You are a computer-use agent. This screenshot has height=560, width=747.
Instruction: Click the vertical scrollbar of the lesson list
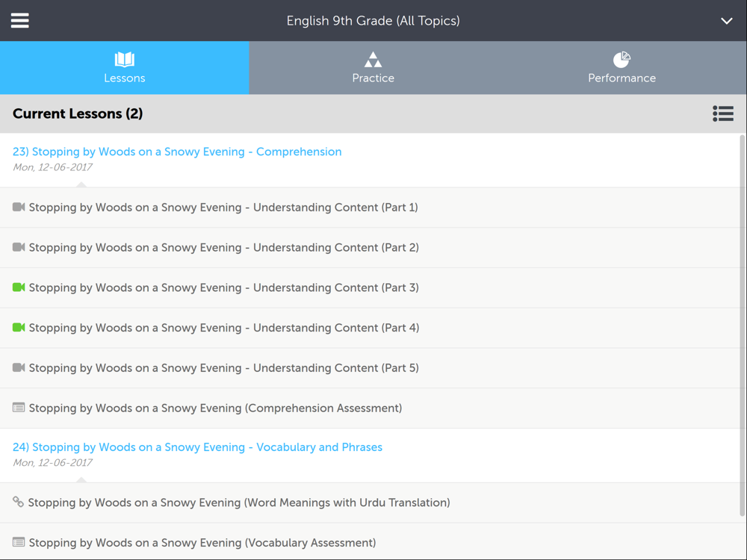(743, 326)
